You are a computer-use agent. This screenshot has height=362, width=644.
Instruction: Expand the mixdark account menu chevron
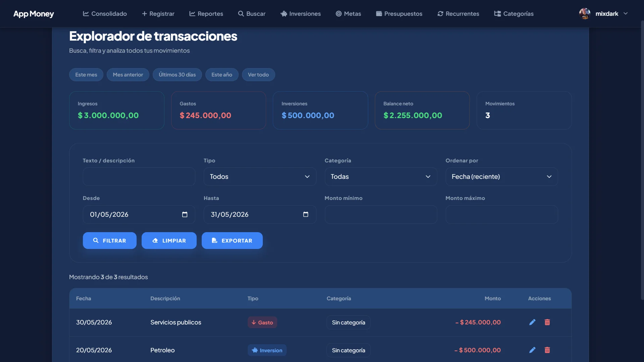click(626, 14)
